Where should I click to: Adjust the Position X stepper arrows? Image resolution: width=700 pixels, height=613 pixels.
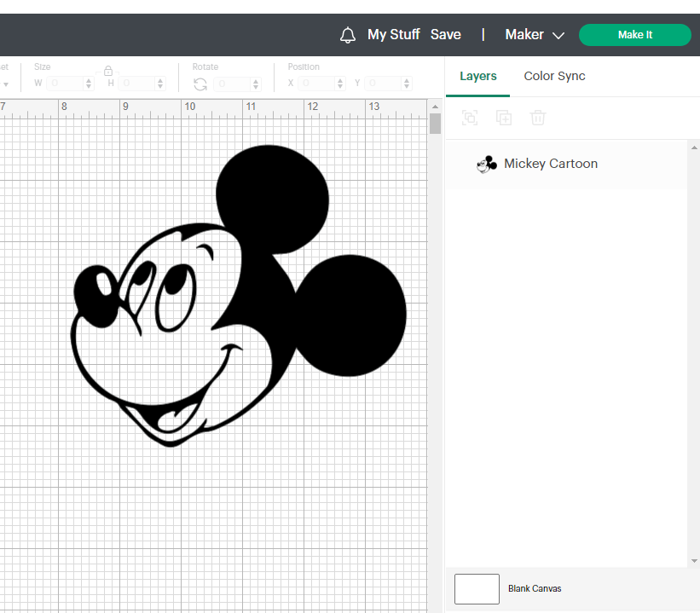(340, 83)
